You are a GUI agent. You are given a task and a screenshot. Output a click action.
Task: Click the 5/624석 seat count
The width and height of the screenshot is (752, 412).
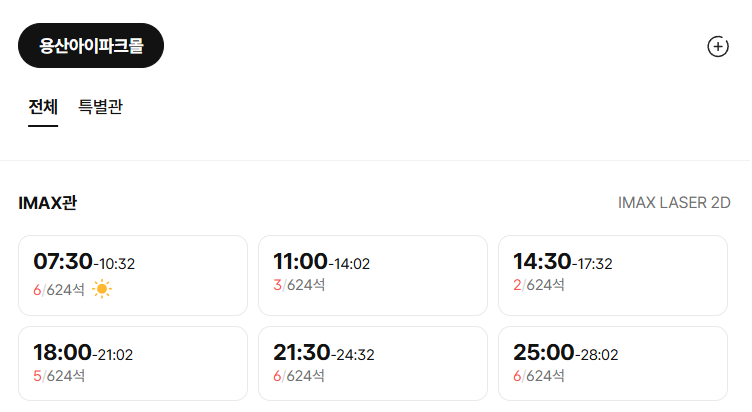tap(59, 376)
